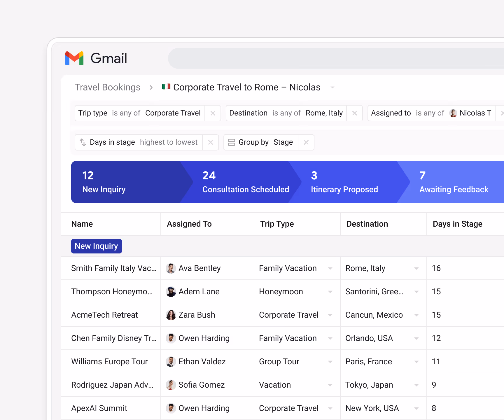Click the Italy flag icon in title

pos(166,87)
